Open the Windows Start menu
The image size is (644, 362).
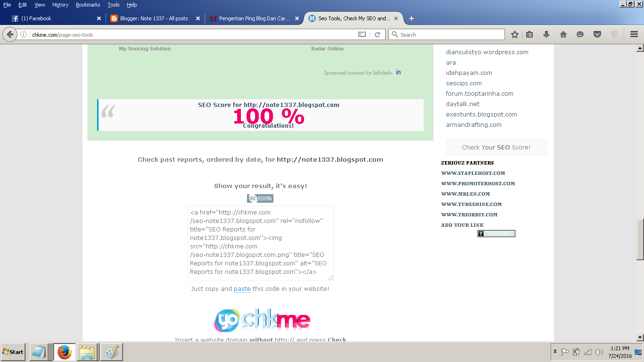(x=13, y=352)
